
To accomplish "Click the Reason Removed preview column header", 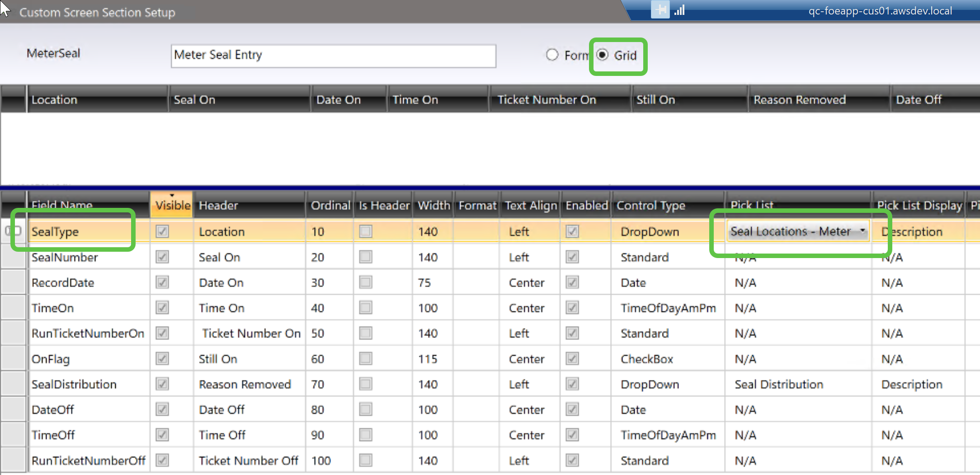I will coord(799,99).
